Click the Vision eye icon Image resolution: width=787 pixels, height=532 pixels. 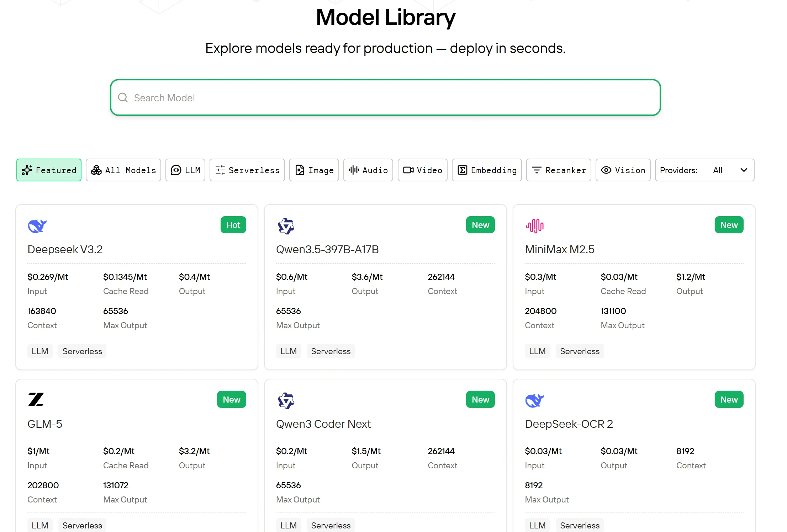point(606,170)
